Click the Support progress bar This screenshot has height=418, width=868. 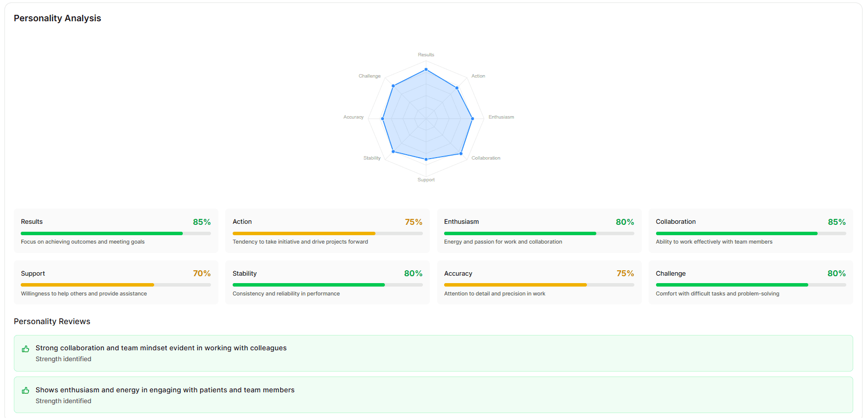(x=87, y=285)
